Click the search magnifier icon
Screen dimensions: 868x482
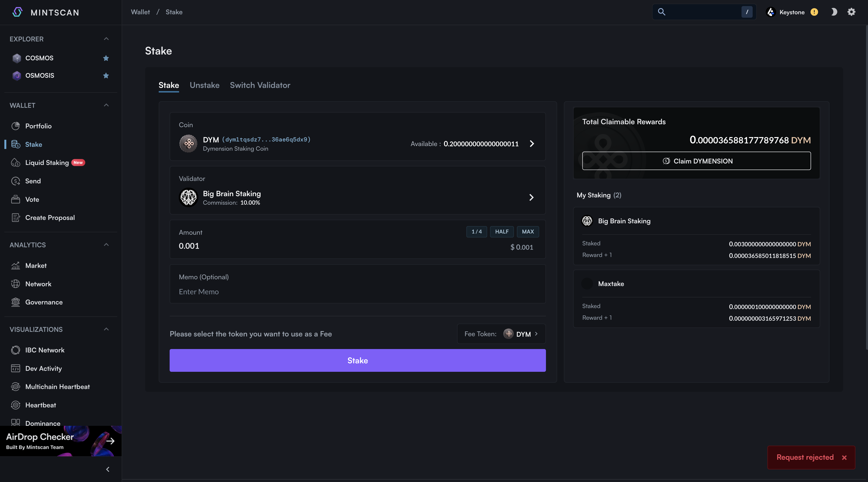(662, 12)
